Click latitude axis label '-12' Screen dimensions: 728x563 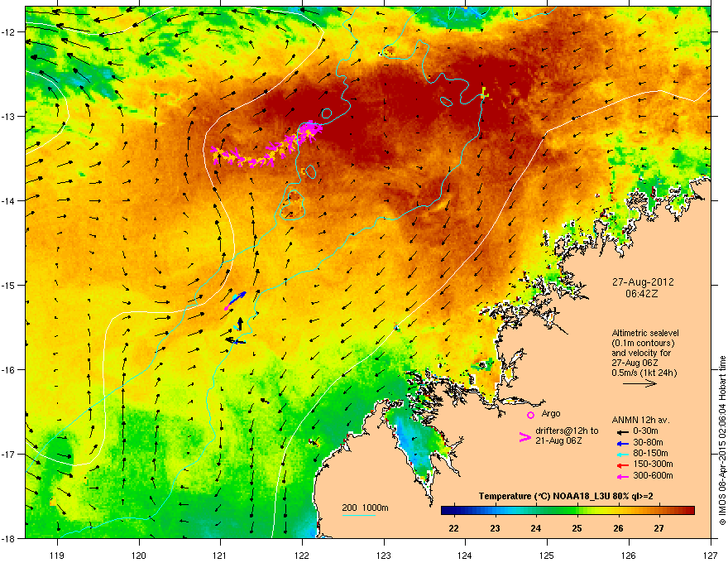click(8, 32)
